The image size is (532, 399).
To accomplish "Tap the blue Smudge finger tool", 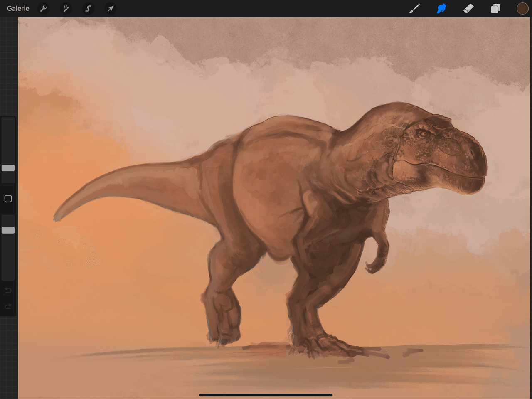I will 441,8.
